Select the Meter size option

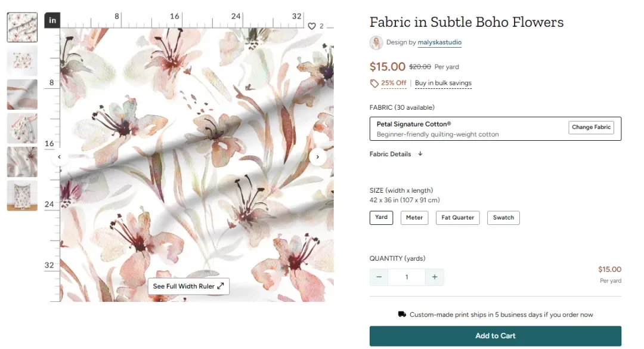tap(414, 218)
